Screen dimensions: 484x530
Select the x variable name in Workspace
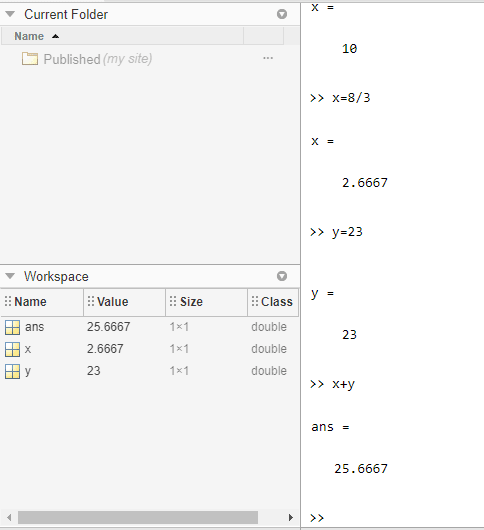pyautogui.click(x=28, y=349)
